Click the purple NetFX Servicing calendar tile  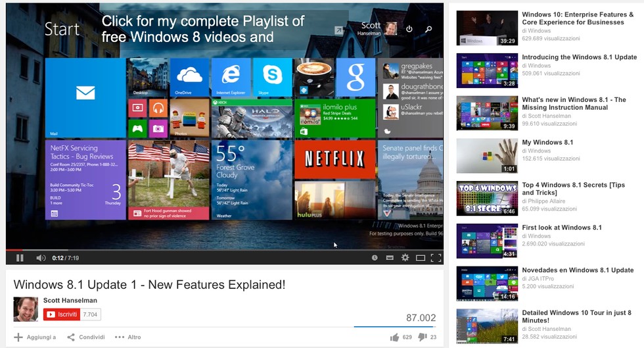pos(85,180)
